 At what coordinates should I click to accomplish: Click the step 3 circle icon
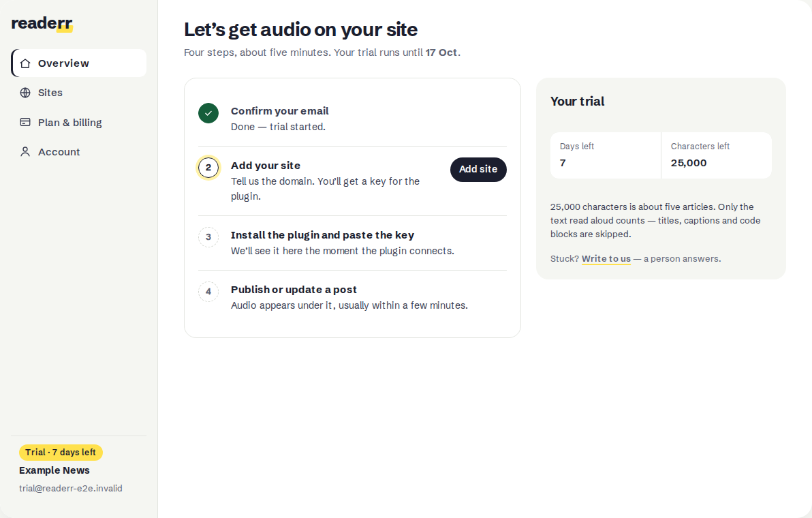tap(208, 237)
